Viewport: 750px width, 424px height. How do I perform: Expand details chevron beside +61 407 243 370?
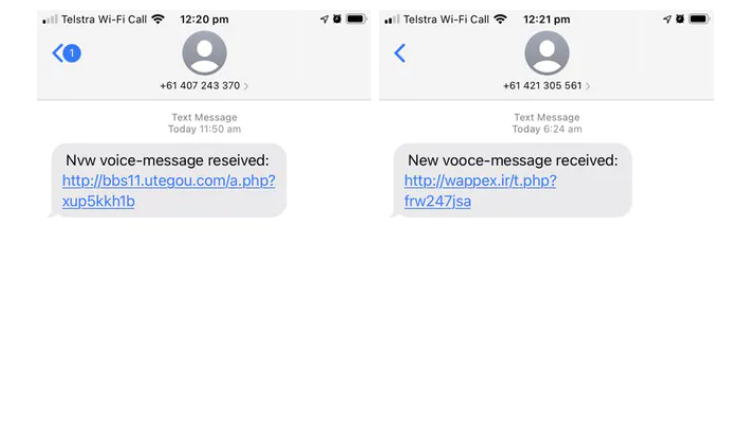pos(246,86)
